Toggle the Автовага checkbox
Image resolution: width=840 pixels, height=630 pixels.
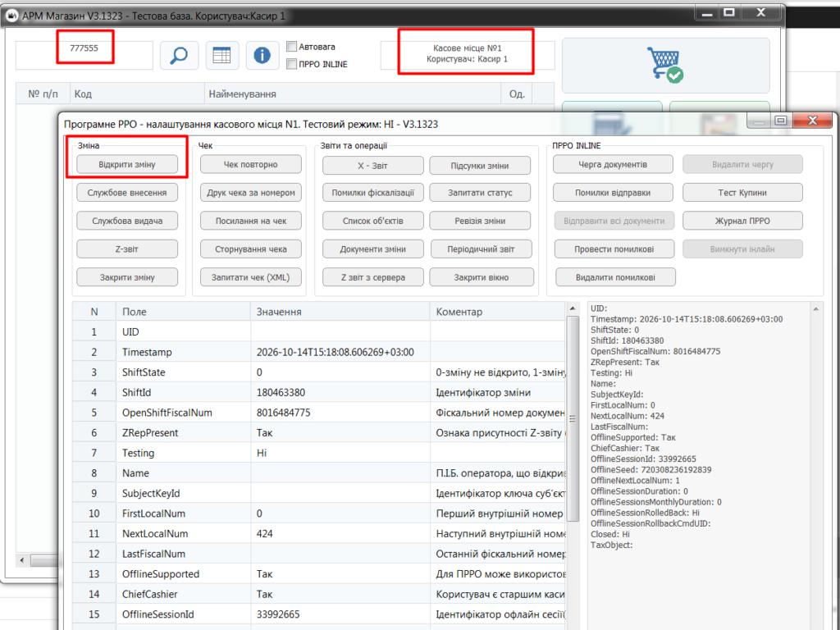[x=291, y=47]
